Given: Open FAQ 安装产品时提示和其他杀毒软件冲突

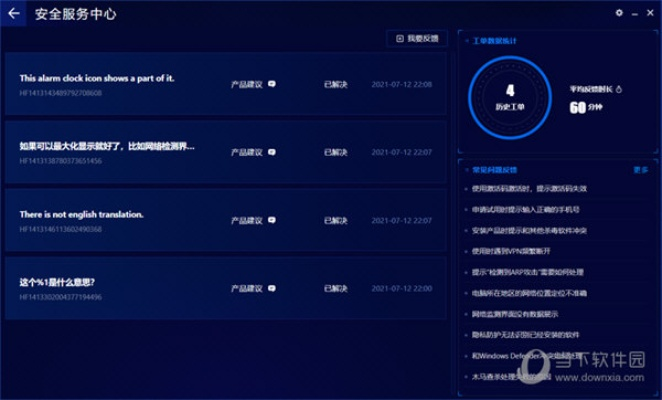Looking at the screenshot, I should (x=529, y=231).
